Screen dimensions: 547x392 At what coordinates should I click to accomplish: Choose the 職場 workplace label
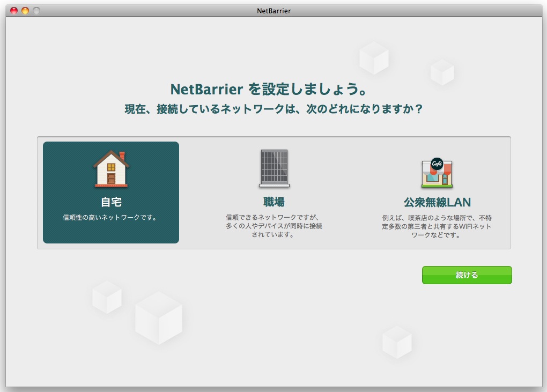pyautogui.click(x=274, y=202)
